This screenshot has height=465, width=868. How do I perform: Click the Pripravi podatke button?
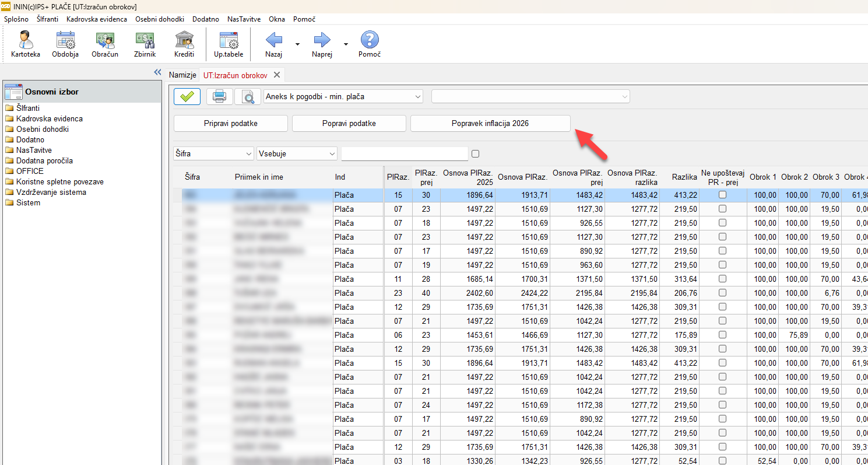coord(231,124)
